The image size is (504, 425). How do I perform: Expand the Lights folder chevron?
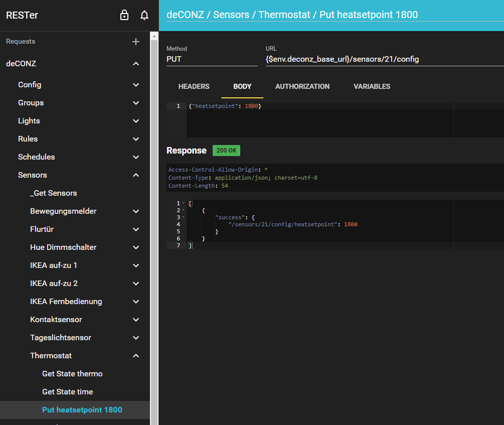pyautogui.click(x=136, y=121)
